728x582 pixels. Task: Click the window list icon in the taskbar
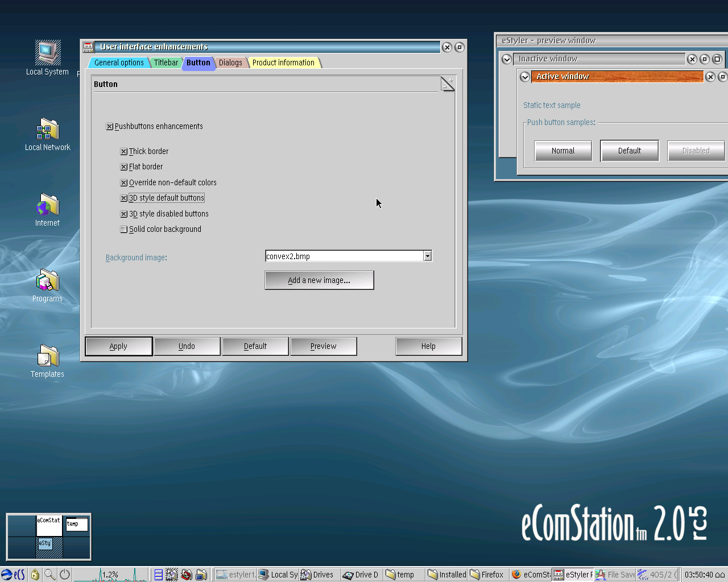(x=158, y=575)
